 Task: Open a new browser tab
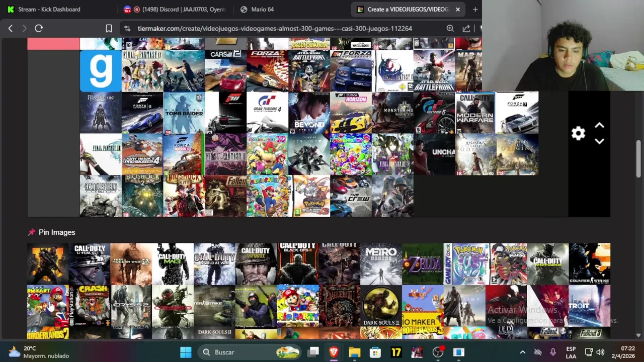pos(475,9)
